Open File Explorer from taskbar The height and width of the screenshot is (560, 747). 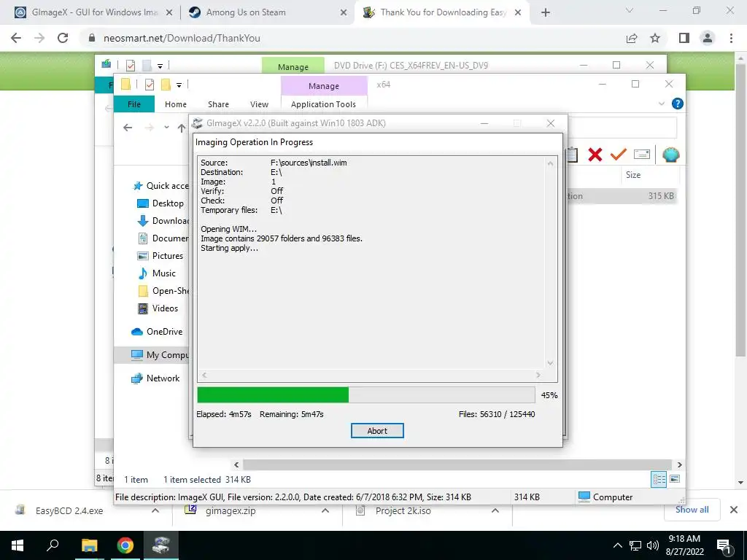coord(89,545)
